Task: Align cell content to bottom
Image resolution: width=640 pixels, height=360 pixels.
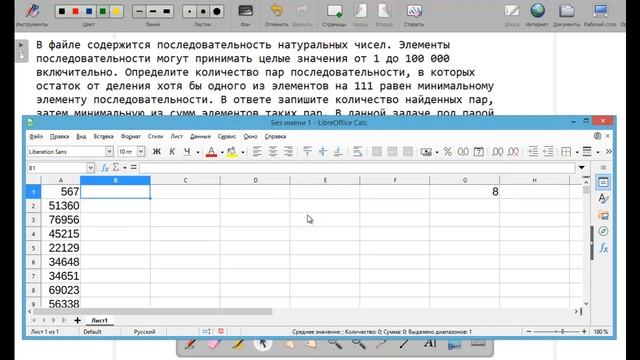Action: [x=338, y=152]
